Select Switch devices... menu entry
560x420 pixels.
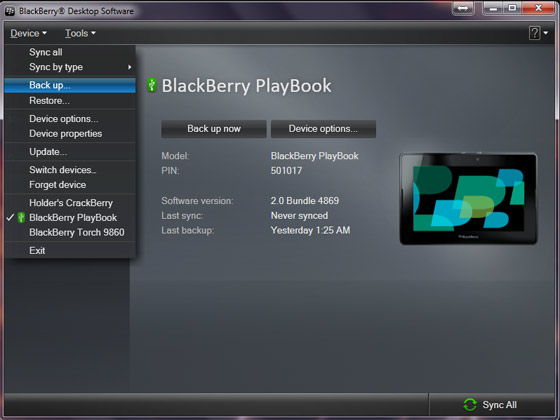tap(70, 170)
